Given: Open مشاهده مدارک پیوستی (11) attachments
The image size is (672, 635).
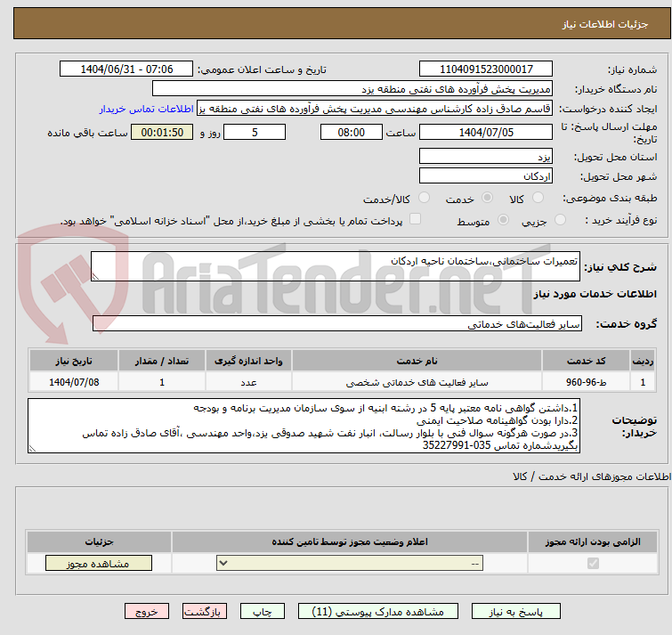Looking at the screenshot, I should (x=377, y=612).
